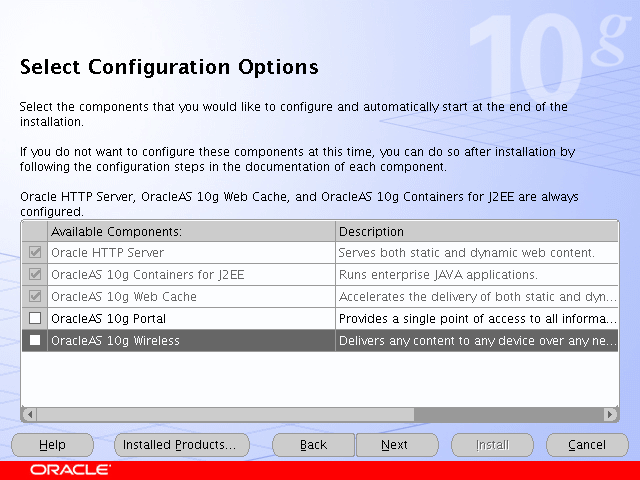Click the horizontal scrollbar thumb
Screen dimensions: 640x480
click(x=225, y=414)
